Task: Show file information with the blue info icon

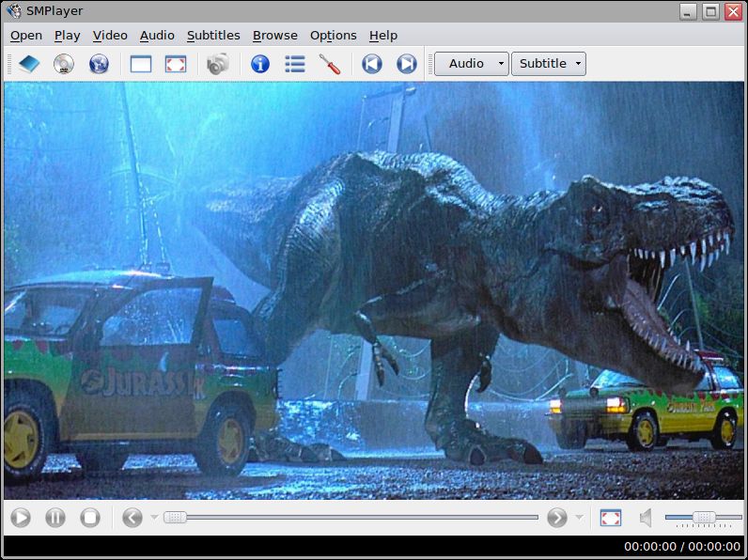Action: [260, 64]
